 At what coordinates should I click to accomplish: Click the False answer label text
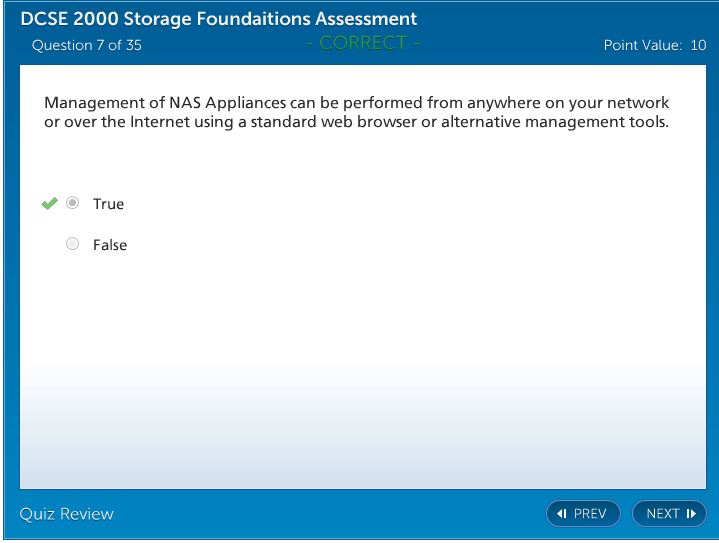point(110,245)
